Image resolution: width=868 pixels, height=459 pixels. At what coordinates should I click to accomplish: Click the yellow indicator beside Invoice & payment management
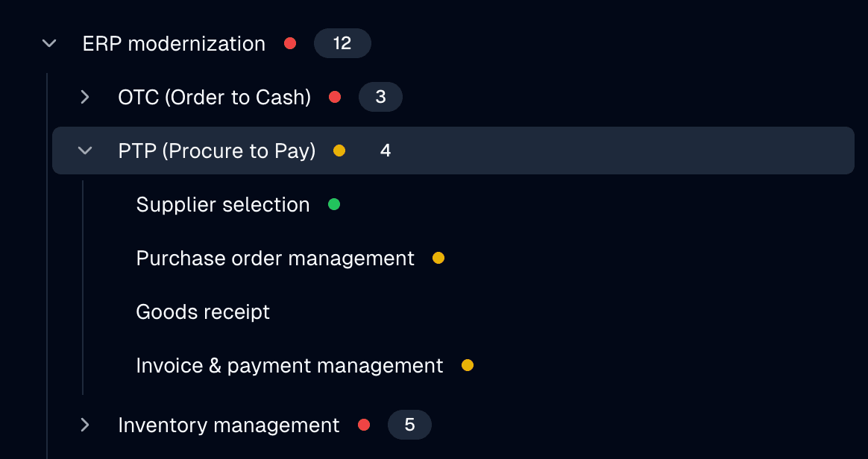(467, 365)
